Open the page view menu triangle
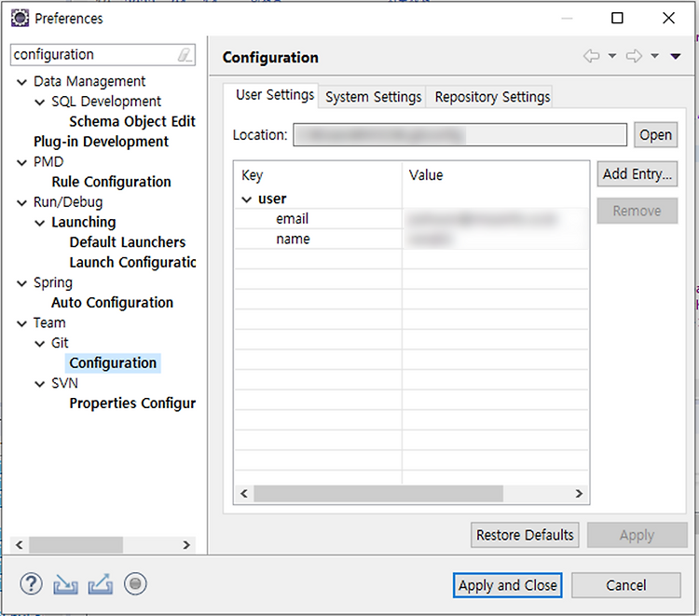The height and width of the screenshot is (616, 699). [676, 56]
